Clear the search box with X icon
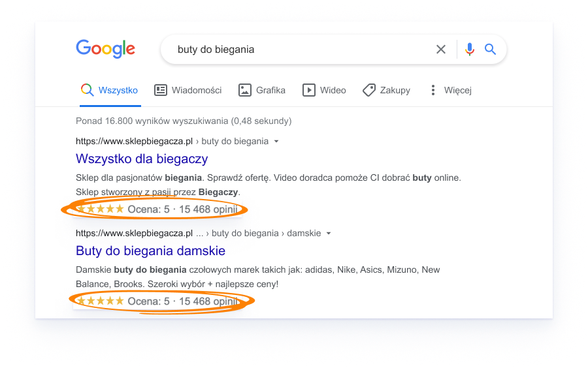The width and height of the screenshot is (588, 368). point(441,50)
